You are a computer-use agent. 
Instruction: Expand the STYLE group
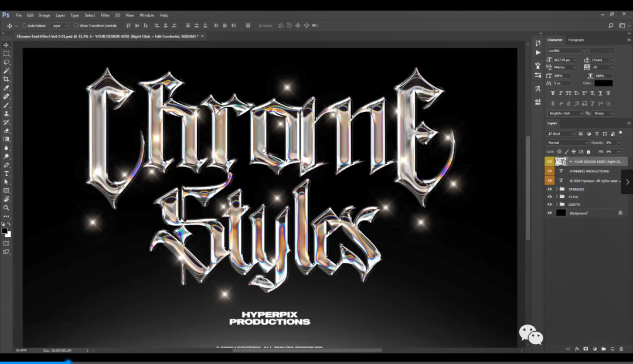coord(557,197)
